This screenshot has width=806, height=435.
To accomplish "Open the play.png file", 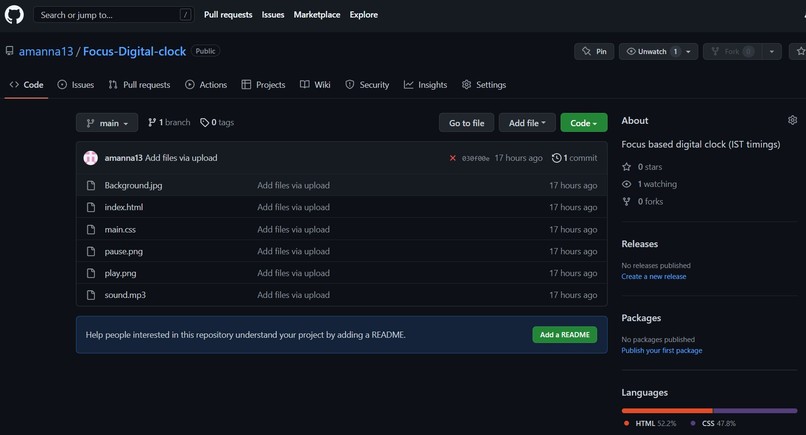I will point(120,273).
